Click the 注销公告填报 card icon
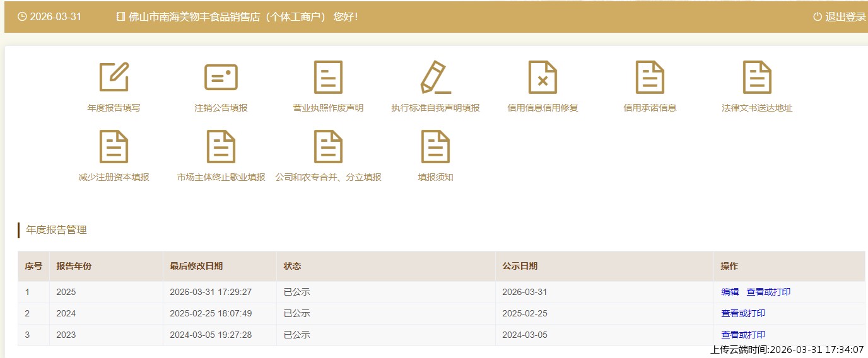 point(221,77)
